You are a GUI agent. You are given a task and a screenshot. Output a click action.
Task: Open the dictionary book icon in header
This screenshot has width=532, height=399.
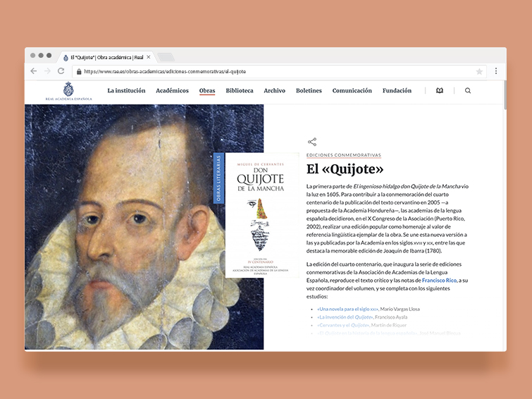[440, 90]
